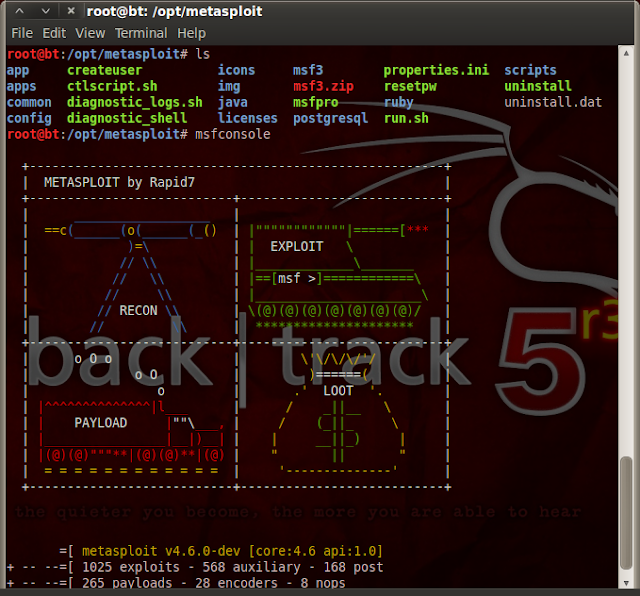Click the 'METASPLOIT by Rapid7' banner text

click(x=119, y=182)
